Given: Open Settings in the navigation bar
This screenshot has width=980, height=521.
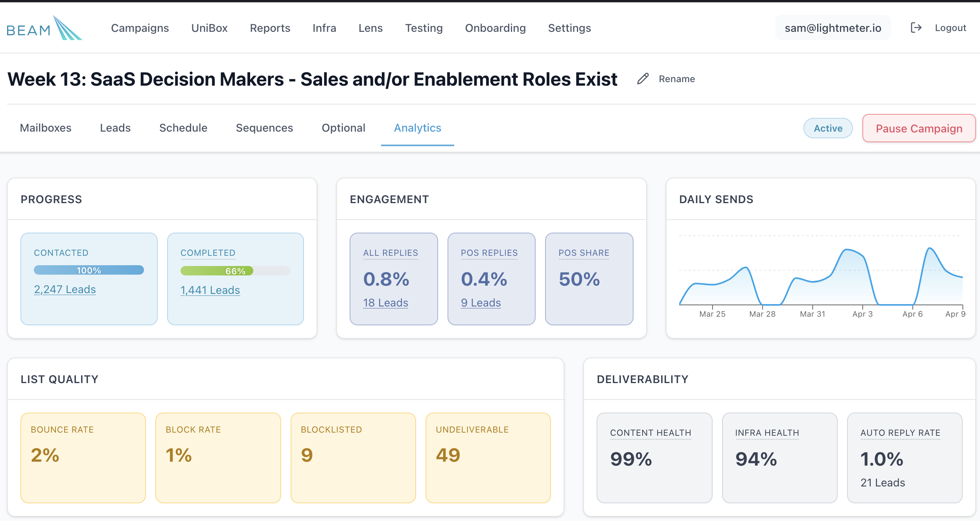Looking at the screenshot, I should (569, 28).
